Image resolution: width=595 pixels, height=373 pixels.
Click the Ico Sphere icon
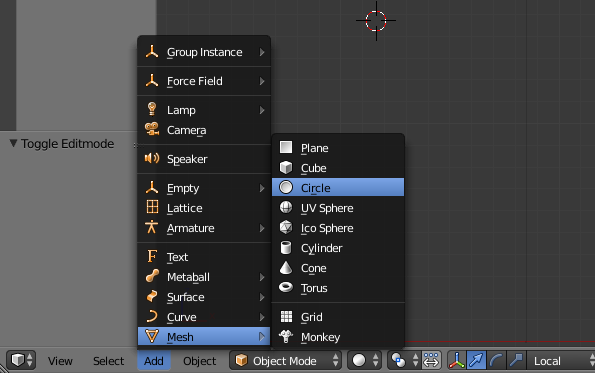point(286,227)
